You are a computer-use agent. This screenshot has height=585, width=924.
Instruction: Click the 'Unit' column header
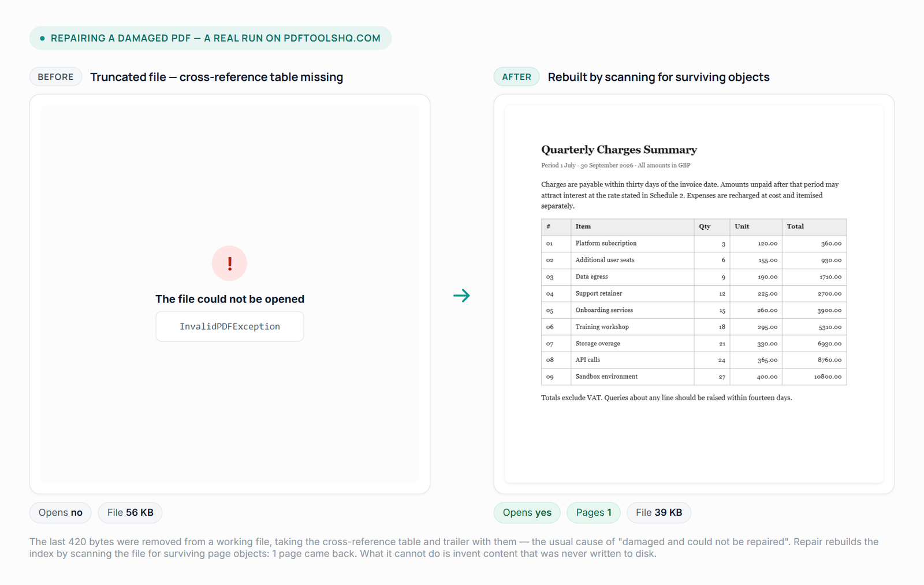point(756,226)
